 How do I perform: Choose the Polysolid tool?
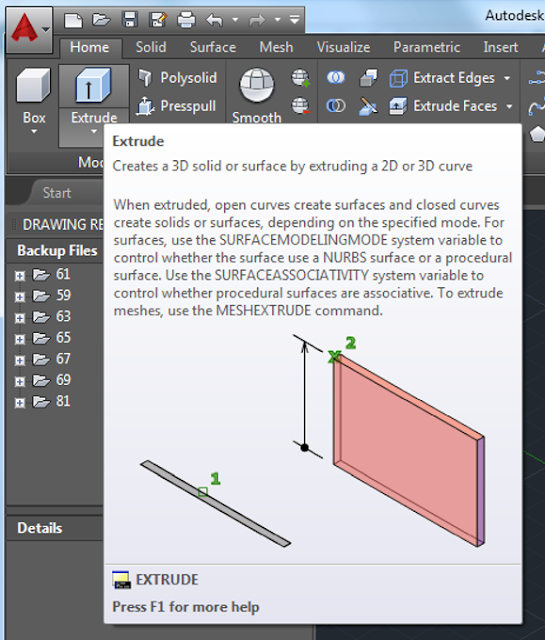[x=177, y=78]
